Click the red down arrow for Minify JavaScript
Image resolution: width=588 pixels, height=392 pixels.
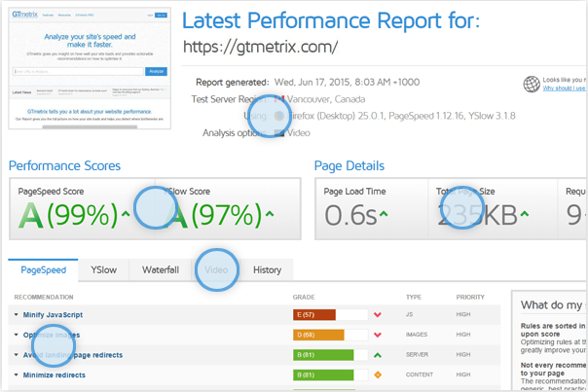378,315
